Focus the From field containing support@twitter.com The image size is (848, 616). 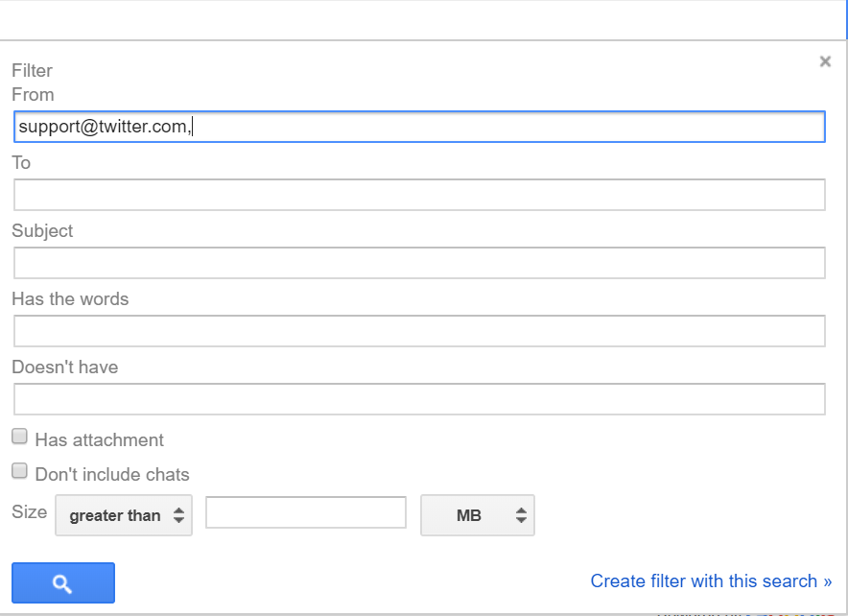point(419,127)
